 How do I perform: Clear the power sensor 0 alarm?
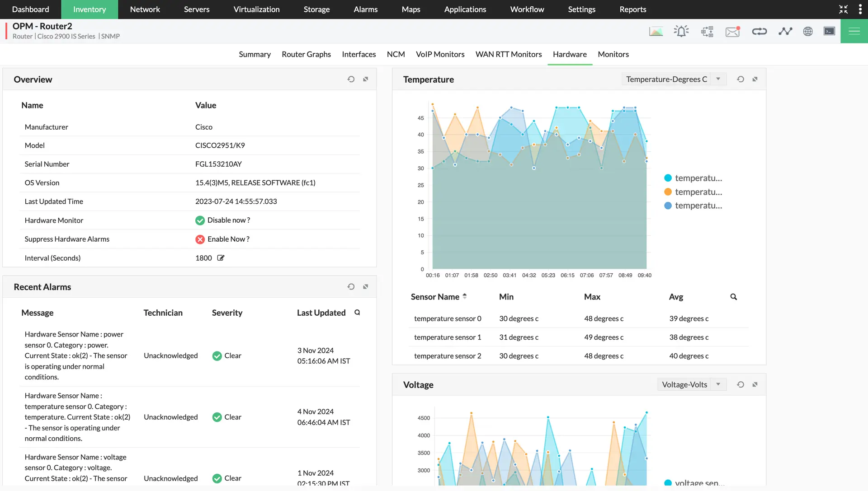point(226,355)
